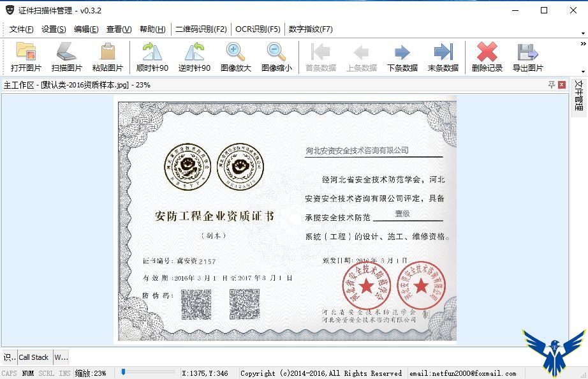Click OCR识别(F5) in the menu bar
This screenshot has height=379, width=588.
click(258, 29)
